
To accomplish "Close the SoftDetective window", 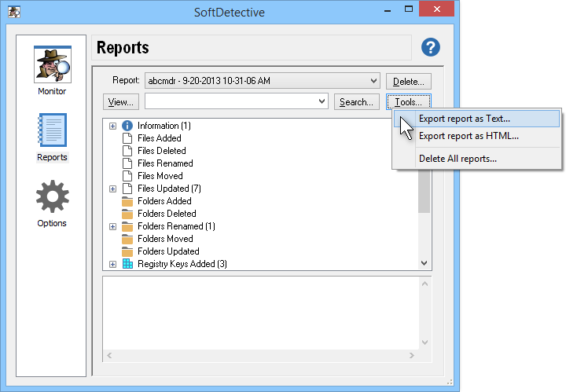I will (437, 9).
